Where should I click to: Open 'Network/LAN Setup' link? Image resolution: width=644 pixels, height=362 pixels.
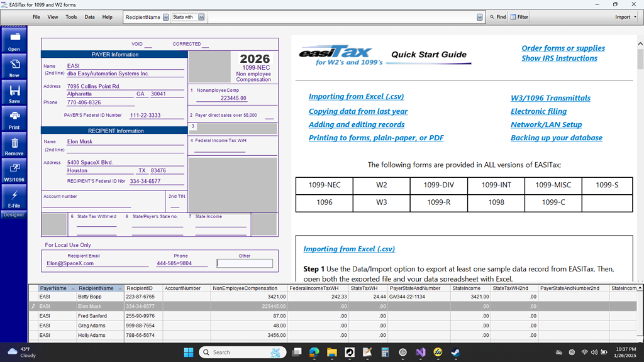pos(547,124)
